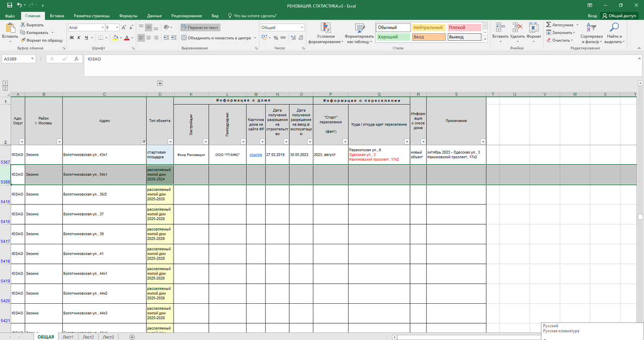Toggle underline formatting (Ч)
This screenshot has width=644, height=340.
pos(87,38)
